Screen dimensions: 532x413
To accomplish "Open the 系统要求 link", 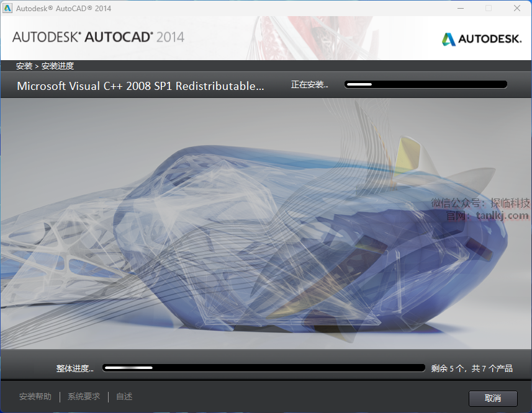I will point(84,396).
